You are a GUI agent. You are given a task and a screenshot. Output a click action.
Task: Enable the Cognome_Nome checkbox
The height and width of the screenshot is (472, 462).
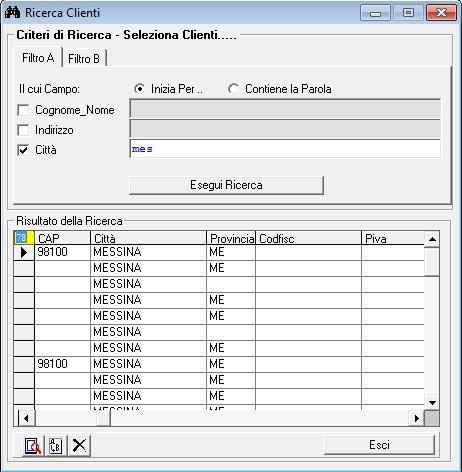coord(23,110)
